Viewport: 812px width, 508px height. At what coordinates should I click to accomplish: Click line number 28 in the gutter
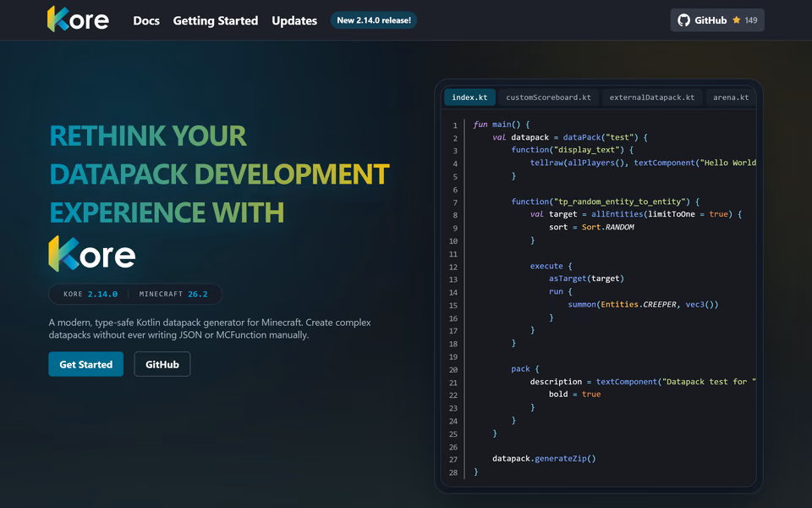(x=453, y=472)
